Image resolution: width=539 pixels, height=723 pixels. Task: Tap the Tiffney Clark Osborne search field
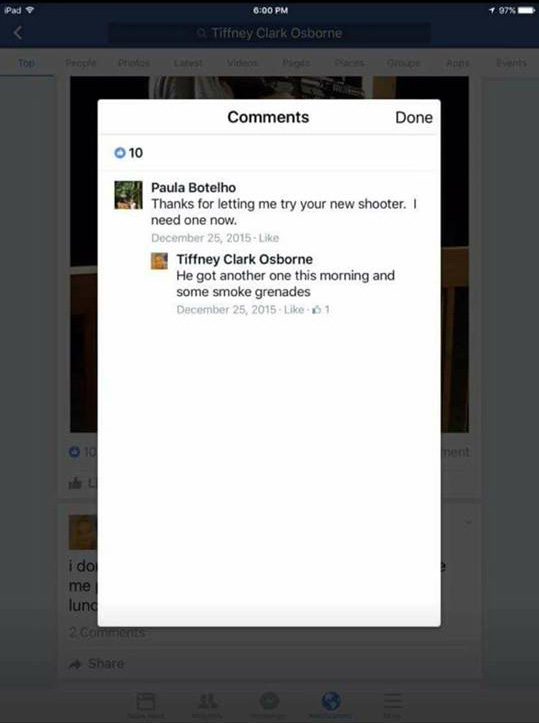(x=269, y=33)
